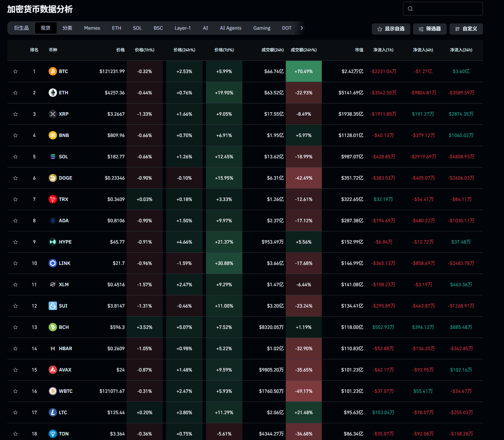Click the BNB coin logo
Screen dimensions: 504x440
[53, 135]
